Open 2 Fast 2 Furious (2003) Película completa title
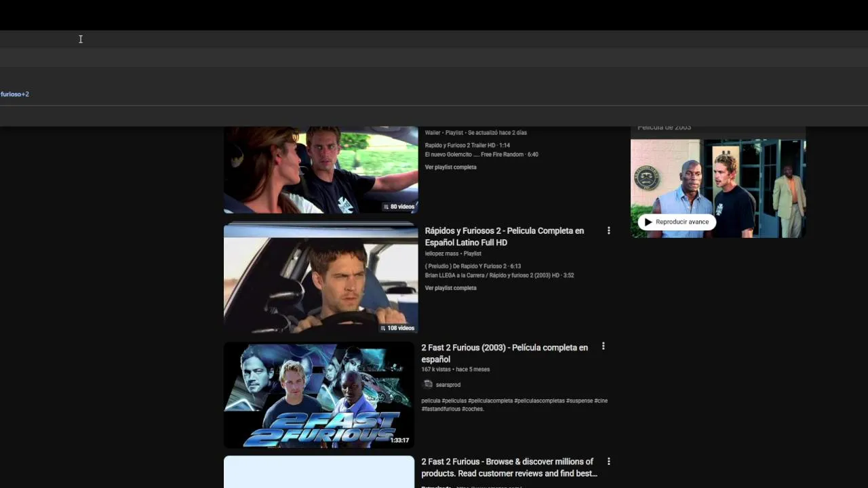The height and width of the screenshot is (488, 868). point(505,353)
